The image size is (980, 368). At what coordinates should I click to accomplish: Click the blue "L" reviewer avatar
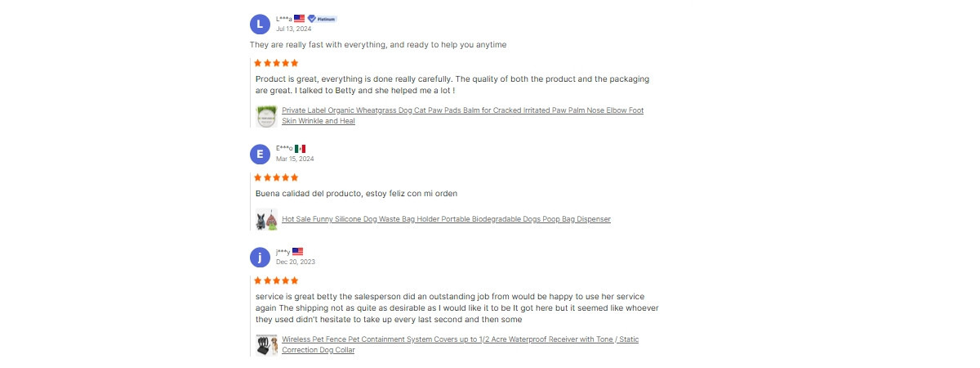pos(260,24)
